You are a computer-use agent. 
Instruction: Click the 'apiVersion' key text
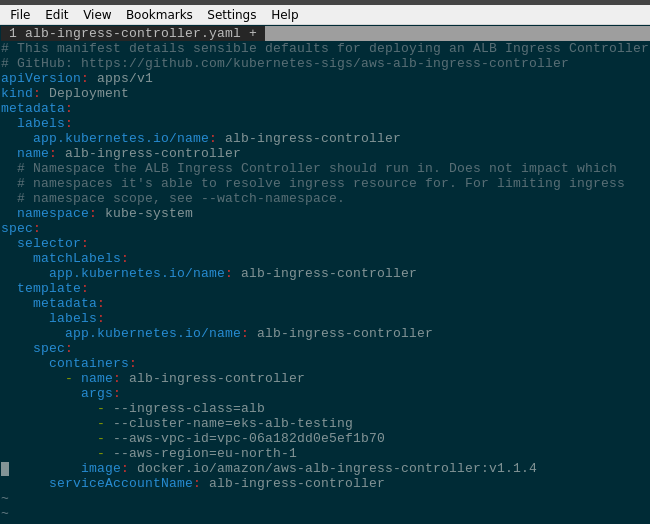click(x=41, y=78)
